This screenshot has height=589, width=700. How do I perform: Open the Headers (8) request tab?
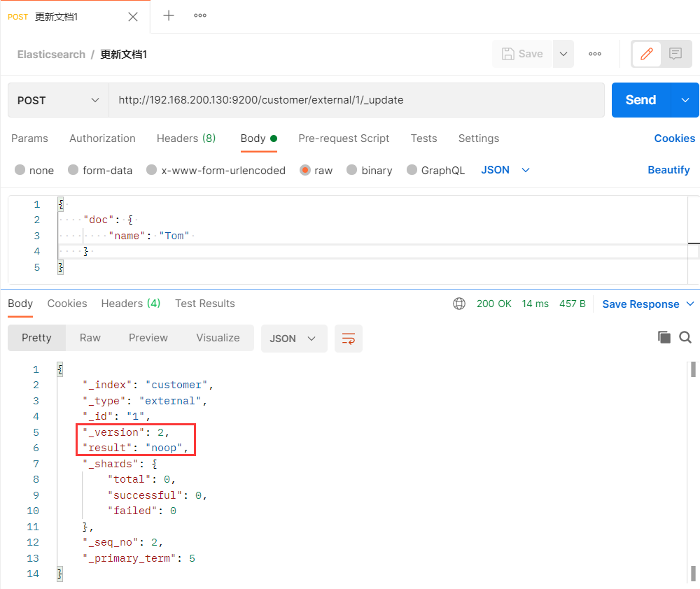186,139
